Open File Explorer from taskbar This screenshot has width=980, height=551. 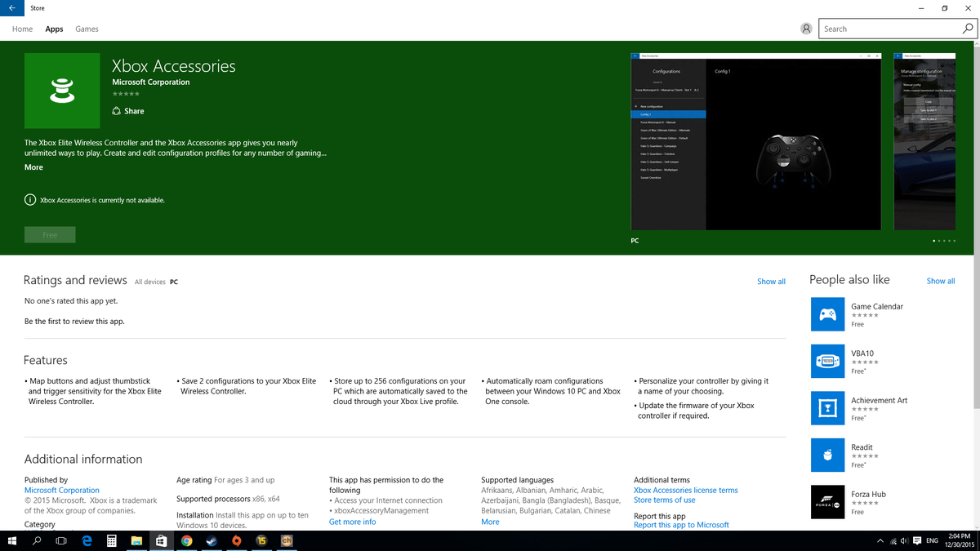click(x=136, y=540)
